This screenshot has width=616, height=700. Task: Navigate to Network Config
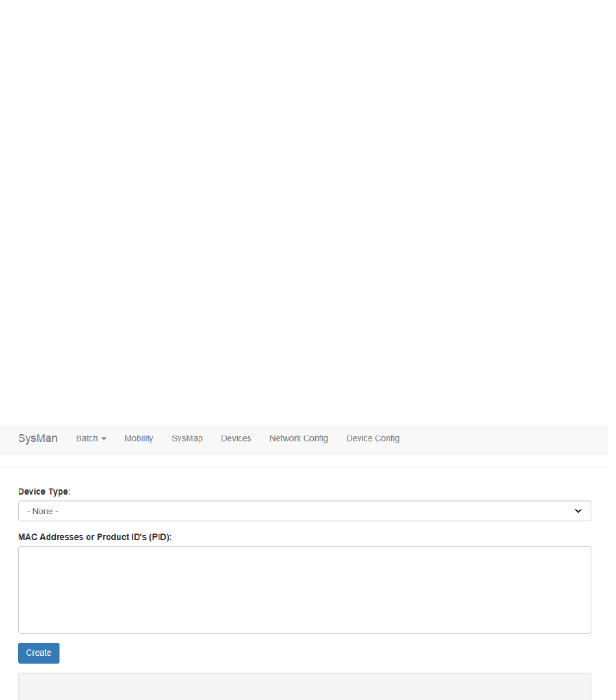(x=299, y=438)
